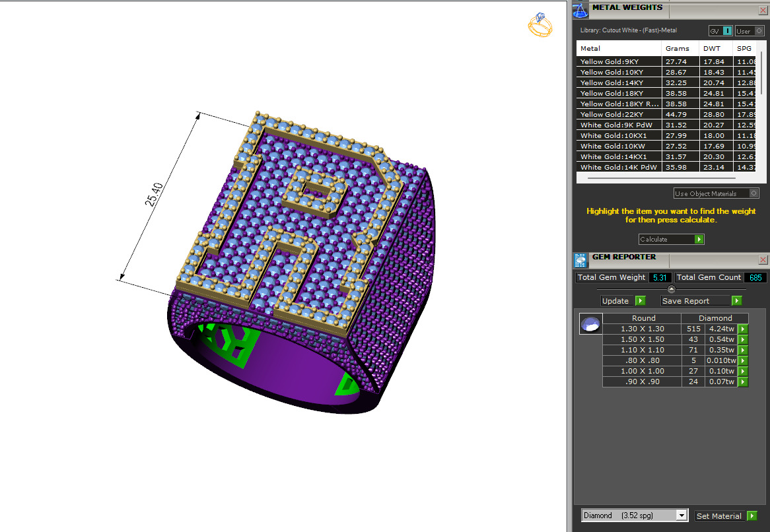Click the DWT column header
The width and height of the screenshot is (770, 532).
pyautogui.click(x=717, y=49)
